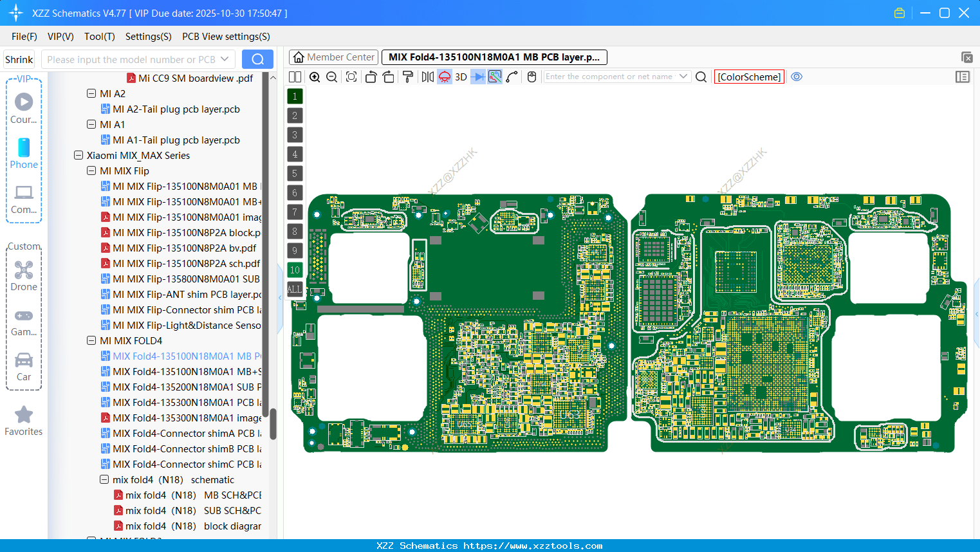
Task: Open the Tool(T) menu
Action: [x=99, y=37]
